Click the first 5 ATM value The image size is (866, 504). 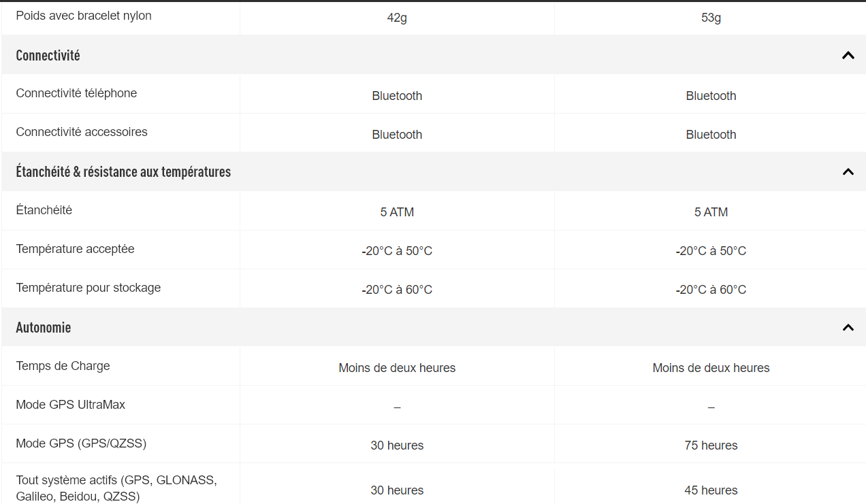pos(397,212)
